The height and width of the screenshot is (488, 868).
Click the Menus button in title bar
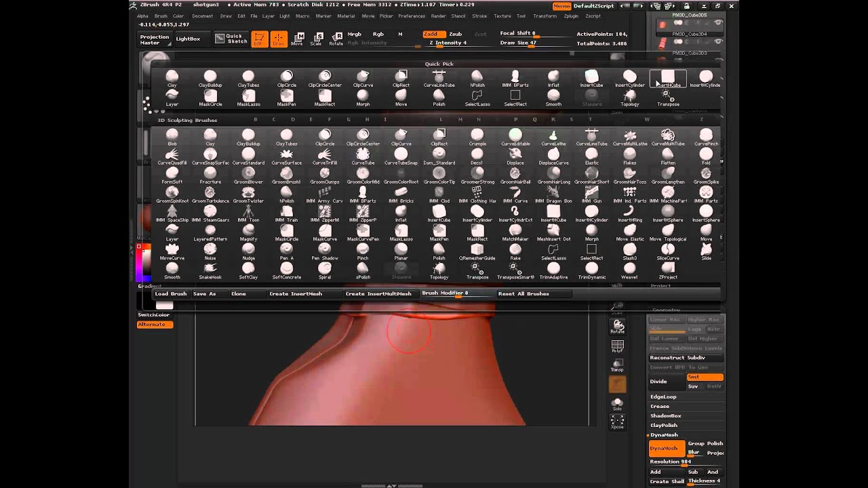561,5
